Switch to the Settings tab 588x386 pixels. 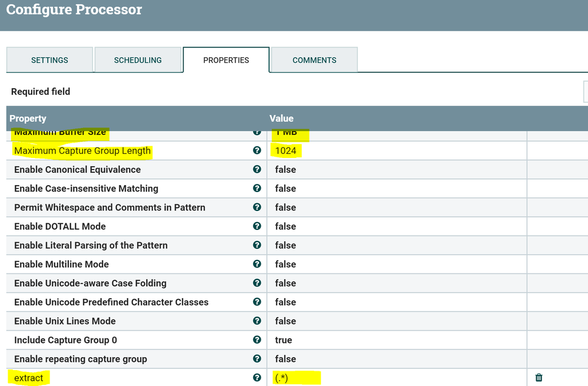49,60
